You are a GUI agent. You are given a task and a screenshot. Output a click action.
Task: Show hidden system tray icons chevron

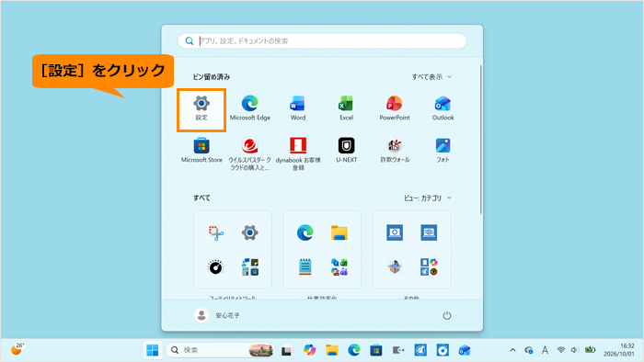(512, 350)
